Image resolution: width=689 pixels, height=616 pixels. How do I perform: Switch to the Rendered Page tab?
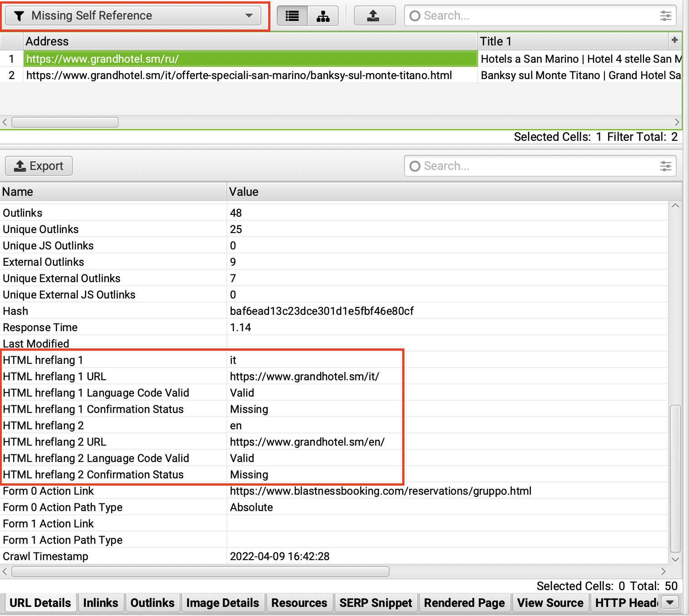coord(464,602)
